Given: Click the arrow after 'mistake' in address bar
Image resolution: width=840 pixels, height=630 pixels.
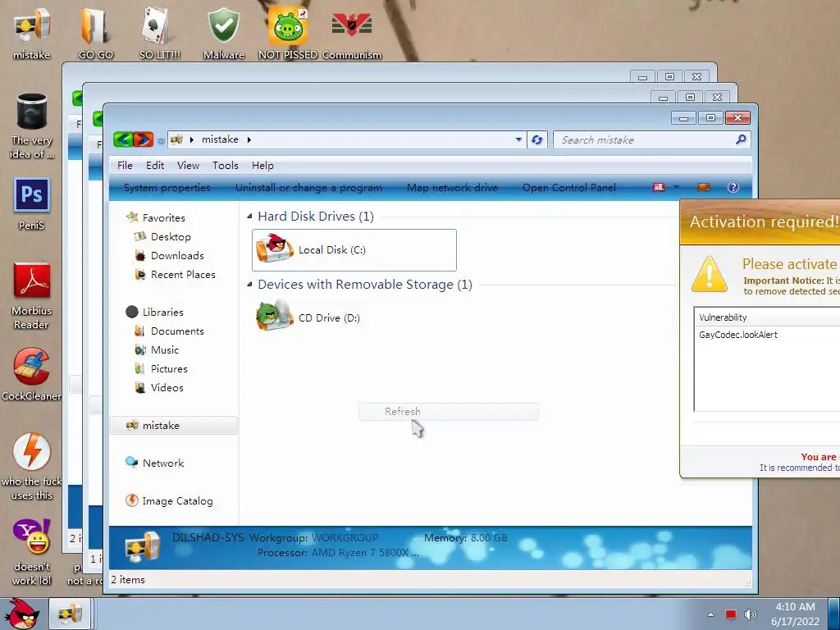Looking at the screenshot, I should click(249, 139).
